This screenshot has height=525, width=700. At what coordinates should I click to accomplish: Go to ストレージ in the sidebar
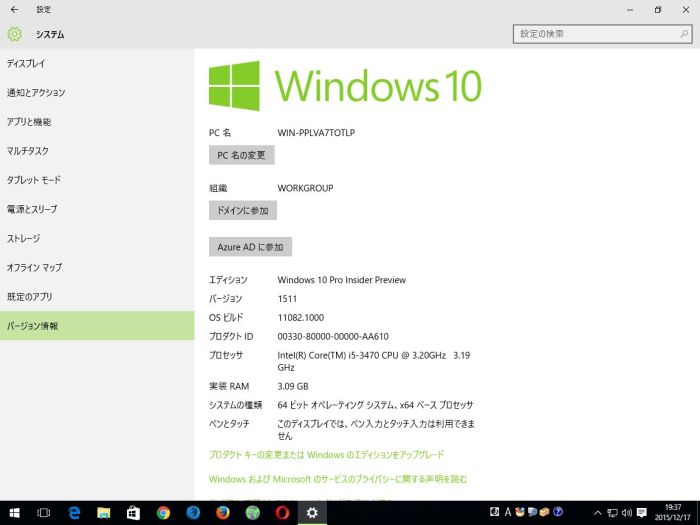pyautogui.click(x=24, y=239)
